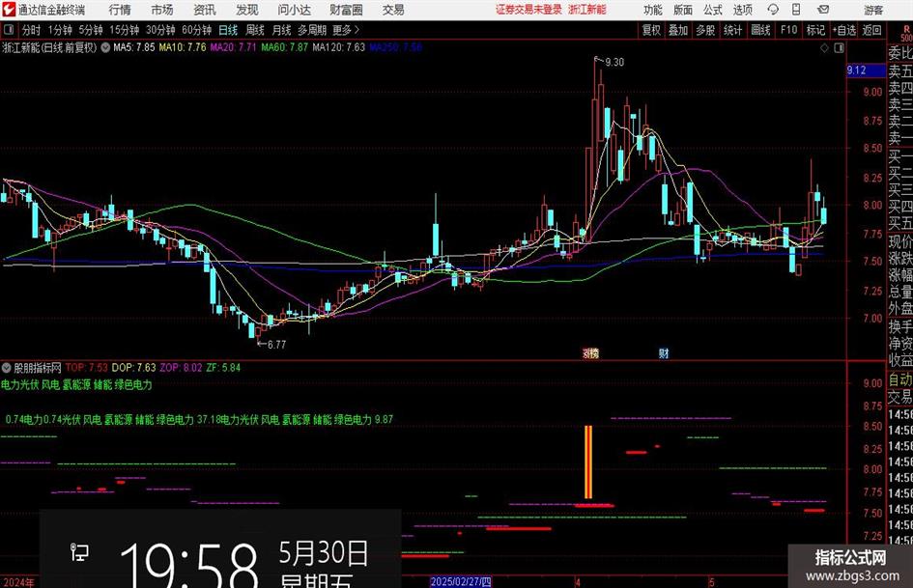913x588 pixels.
Task: Open the 版面 menu
Action: pyautogui.click(x=683, y=10)
